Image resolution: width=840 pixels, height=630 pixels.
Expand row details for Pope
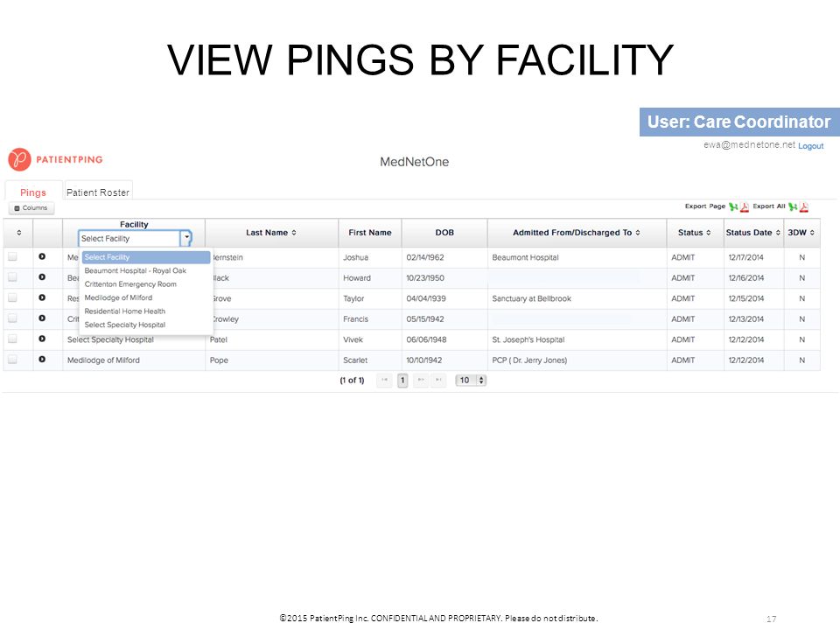(42, 359)
